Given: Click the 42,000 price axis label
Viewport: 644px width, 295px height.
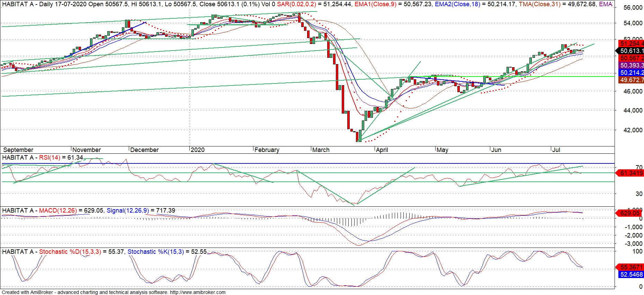Looking at the screenshot, I should (x=633, y=130).
